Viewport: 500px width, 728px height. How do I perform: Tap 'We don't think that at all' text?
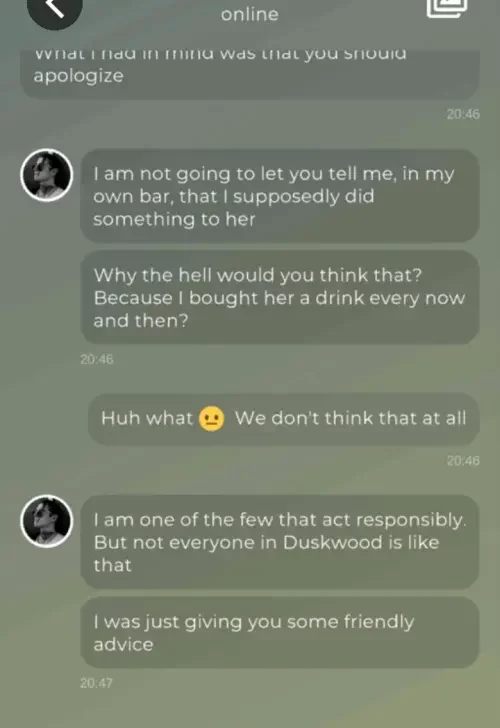(x=351, y=418)
